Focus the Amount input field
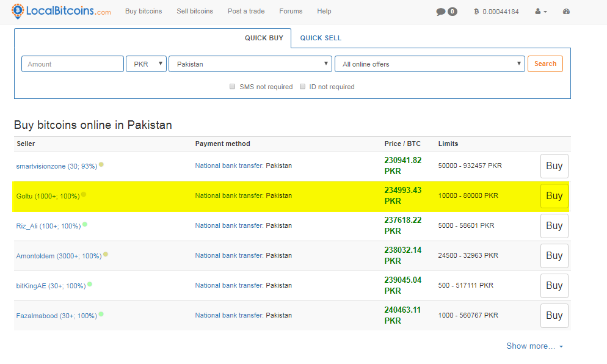 73,64
